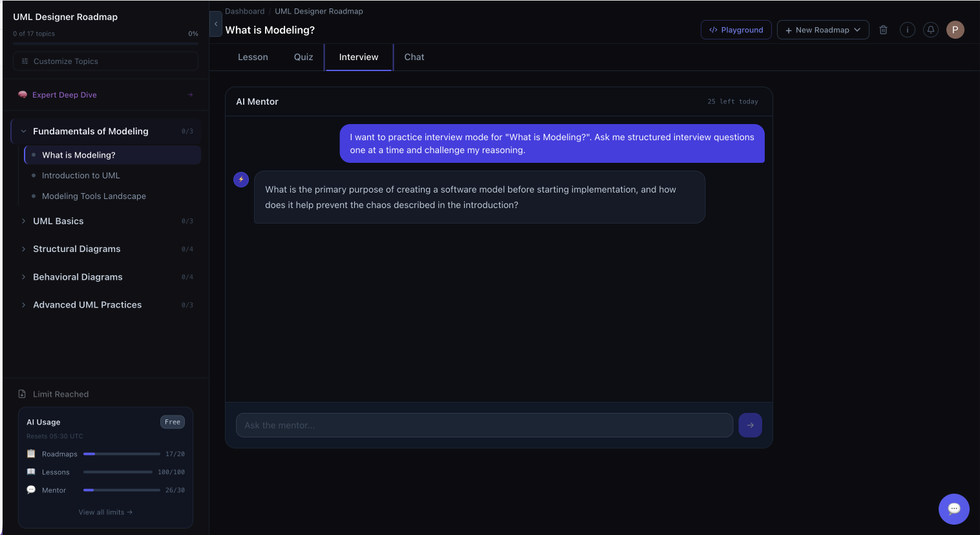This screenshot has width=980, height=535.
Task: Click Customize Topics button
Action: click(x=105, y=61)
